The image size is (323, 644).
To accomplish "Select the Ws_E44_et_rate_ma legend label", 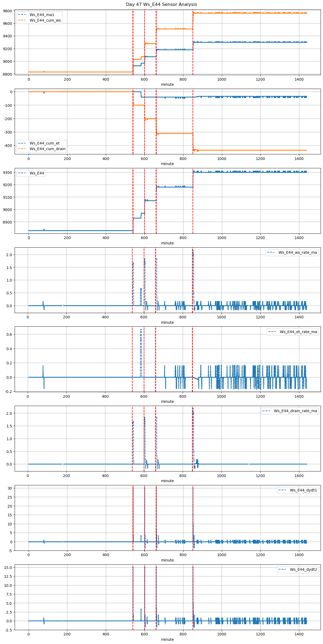I will coord(298,332).
